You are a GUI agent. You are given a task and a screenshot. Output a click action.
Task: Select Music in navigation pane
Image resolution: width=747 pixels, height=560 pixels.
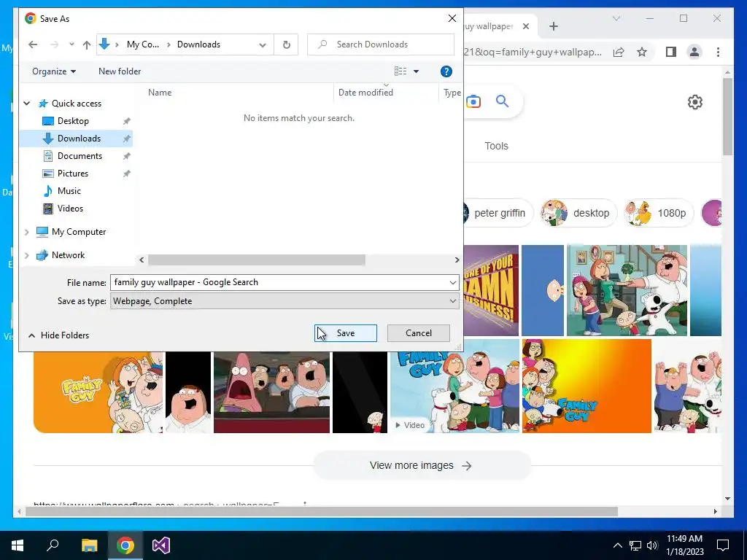[69, 191]
